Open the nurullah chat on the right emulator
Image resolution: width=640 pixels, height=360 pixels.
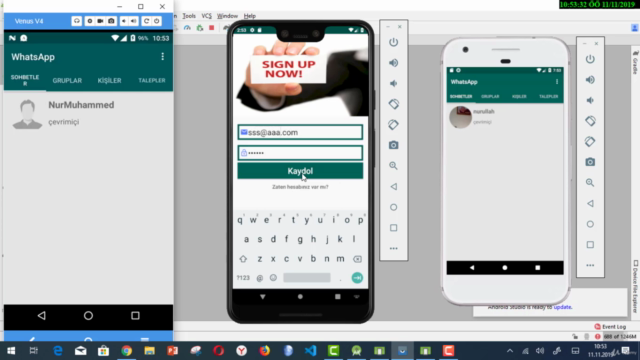505,116
